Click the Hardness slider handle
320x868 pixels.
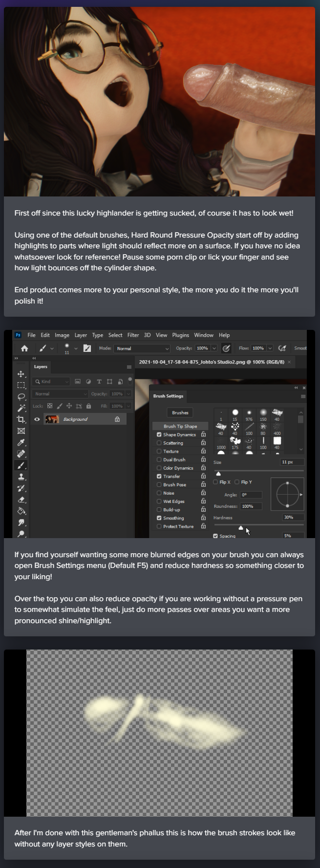tap(240, 528)
